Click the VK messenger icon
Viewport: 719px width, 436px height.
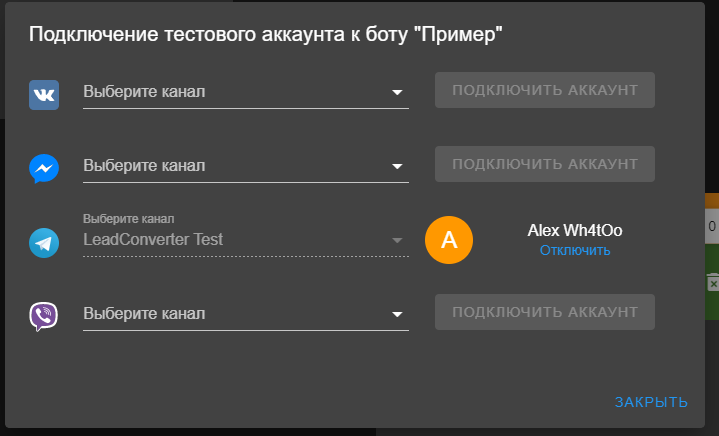44,95
